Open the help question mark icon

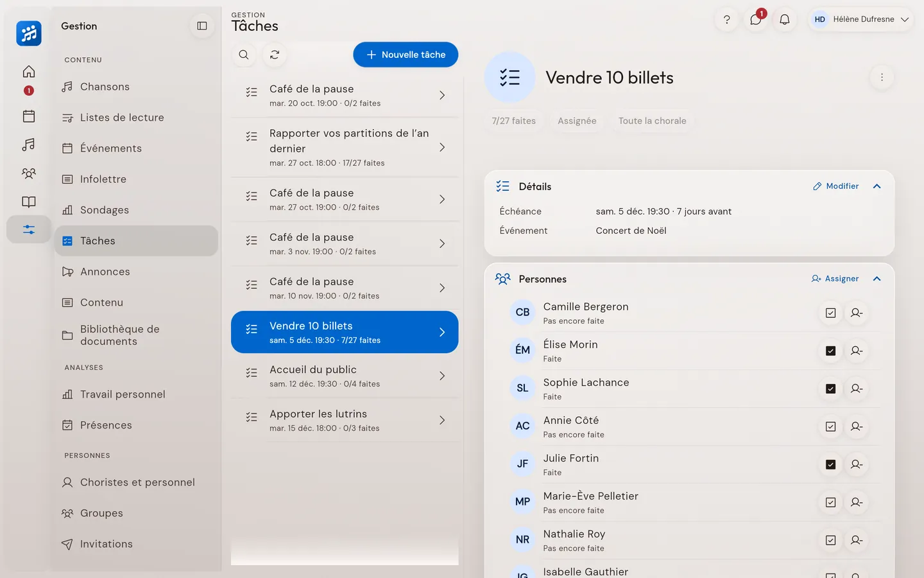727,19
